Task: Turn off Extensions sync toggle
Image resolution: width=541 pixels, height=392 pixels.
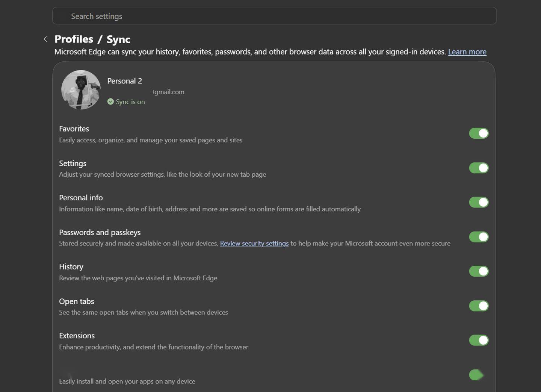Action: click(479, 340)
